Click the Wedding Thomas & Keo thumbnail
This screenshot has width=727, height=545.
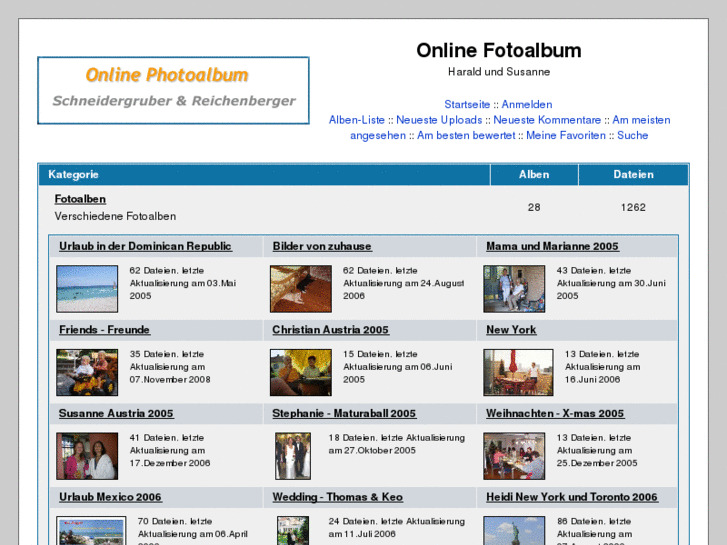[x=293, y=531]
